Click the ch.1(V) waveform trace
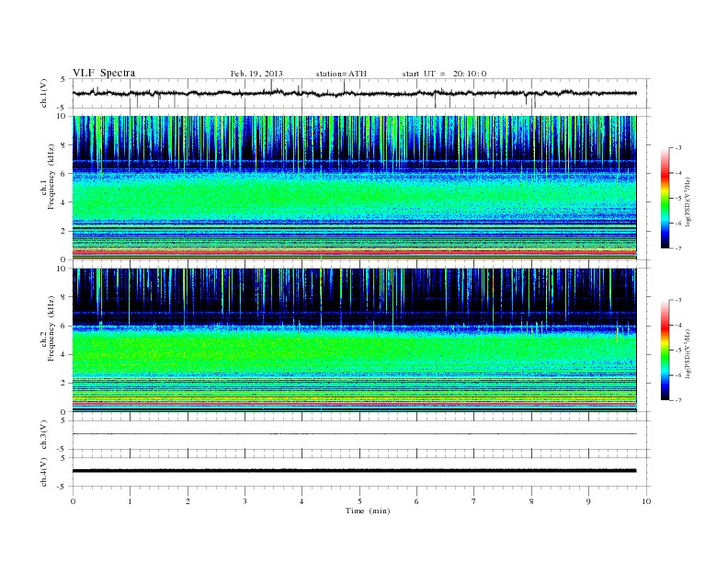Viewport: 728px width, 563px height. pos(354,93)
